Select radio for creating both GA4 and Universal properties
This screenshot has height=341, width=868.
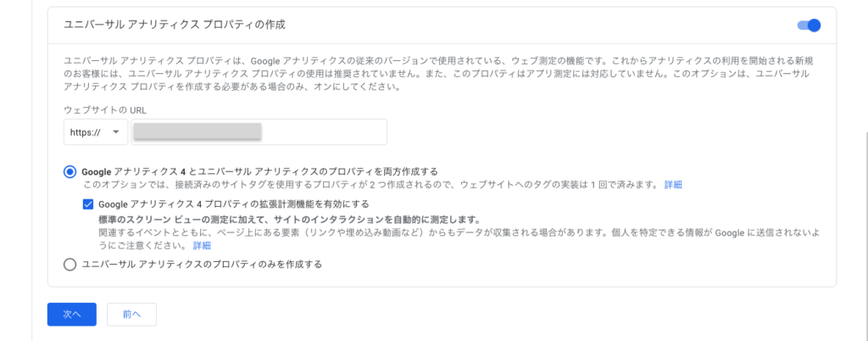70,171
